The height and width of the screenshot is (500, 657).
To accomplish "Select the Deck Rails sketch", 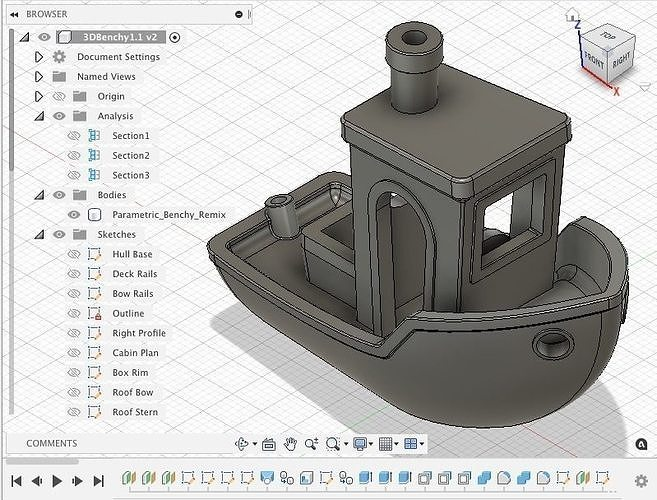I will pyautogui.click(x=135, y=274).
